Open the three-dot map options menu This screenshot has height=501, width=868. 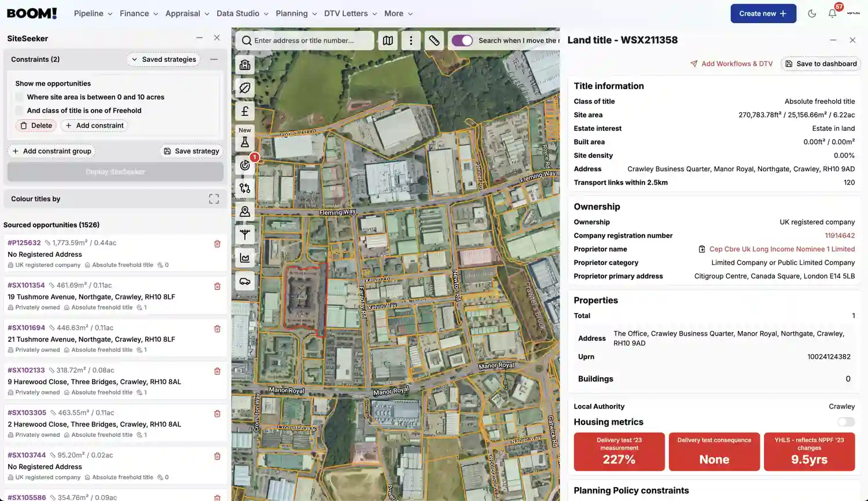(411, 40)
